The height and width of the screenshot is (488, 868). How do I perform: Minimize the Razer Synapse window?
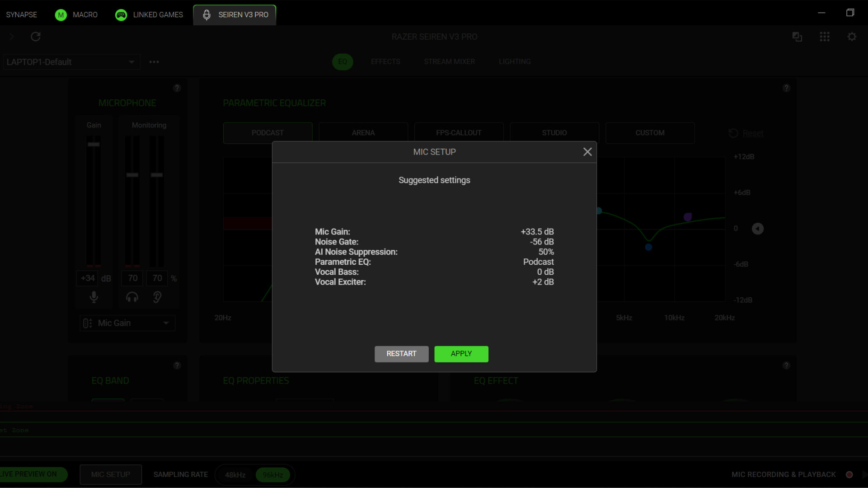click(821, 13)
